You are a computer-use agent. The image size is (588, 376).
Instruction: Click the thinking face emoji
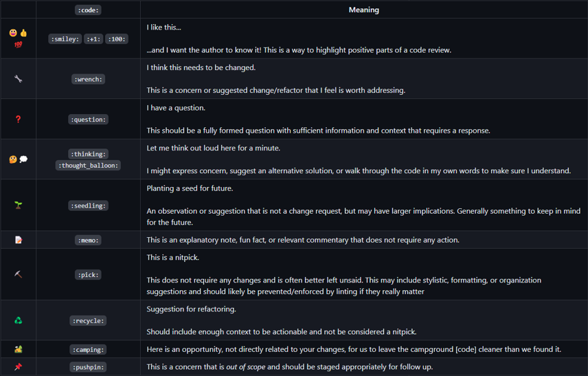click(13, 159)
